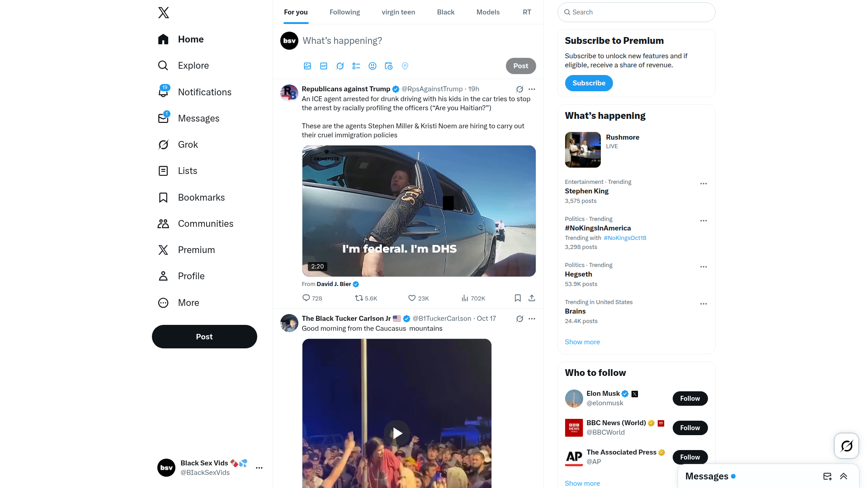Play the Caucasus mountains video
868x488 pixels.
tap(397, 434)
